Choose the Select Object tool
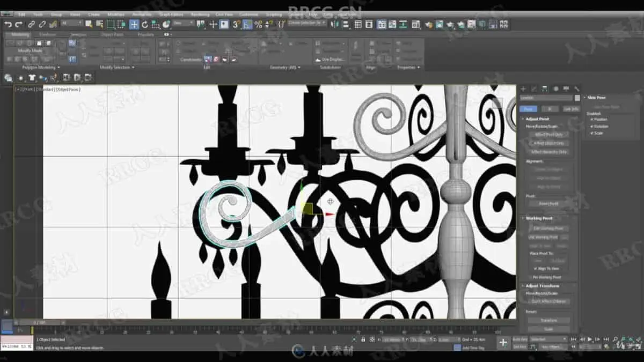This screenshot has height=362, width=644. click(x=89, y=24)
